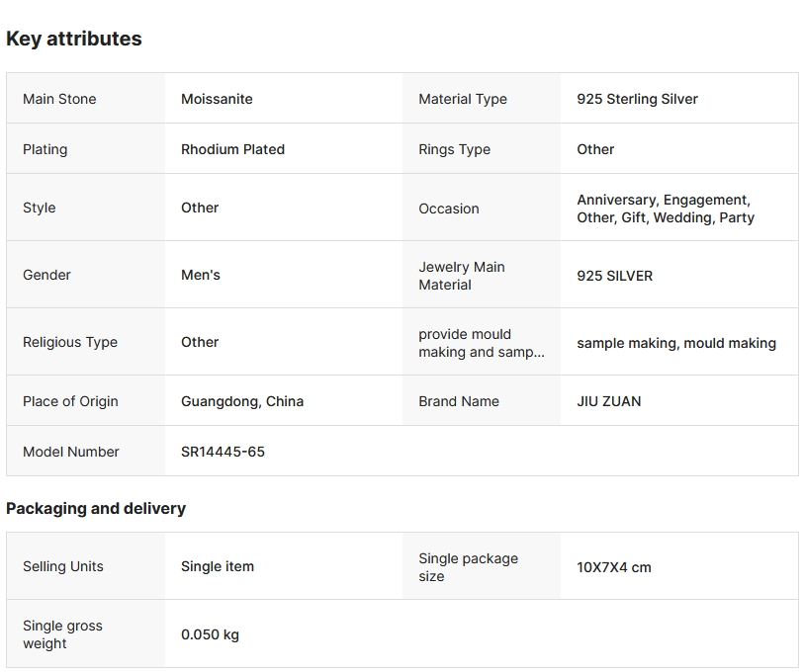The width and height of the screenshot is (804, 672).
Task: Click the Rings Type label
Action: 454,149
